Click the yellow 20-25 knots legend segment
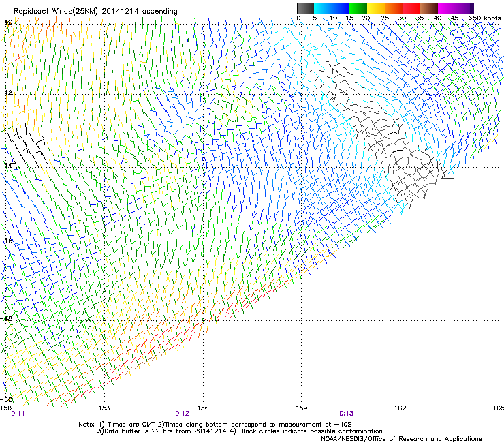Screen dimensions: 504x443 click(376, 8)
